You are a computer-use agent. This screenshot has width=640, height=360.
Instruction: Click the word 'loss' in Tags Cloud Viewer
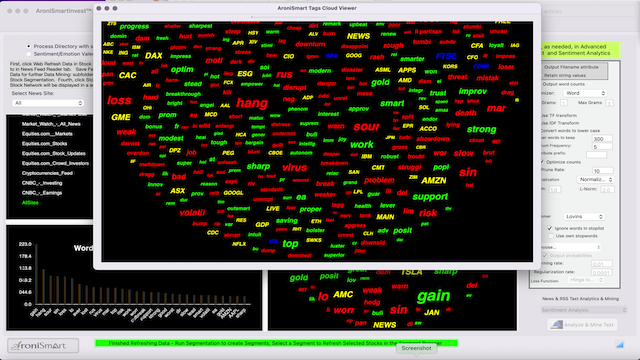pyautogui.click(x=119, y=100)
